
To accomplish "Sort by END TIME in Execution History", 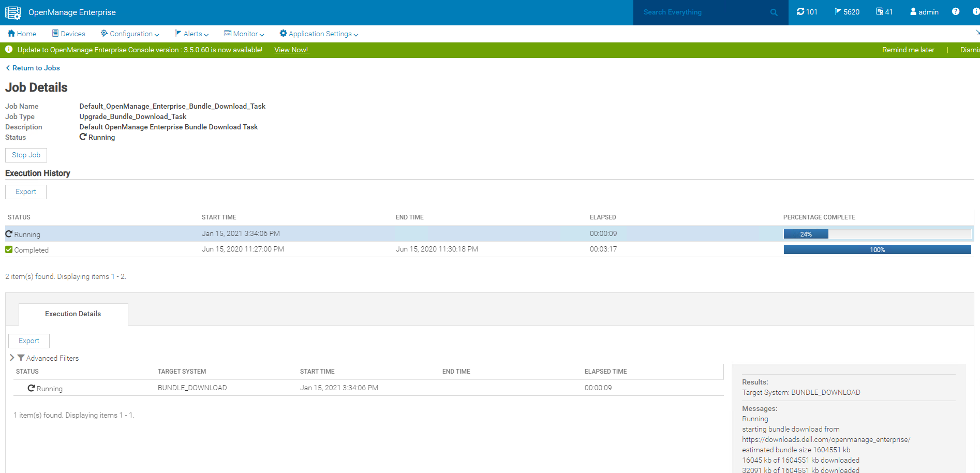I will [410, 217].
